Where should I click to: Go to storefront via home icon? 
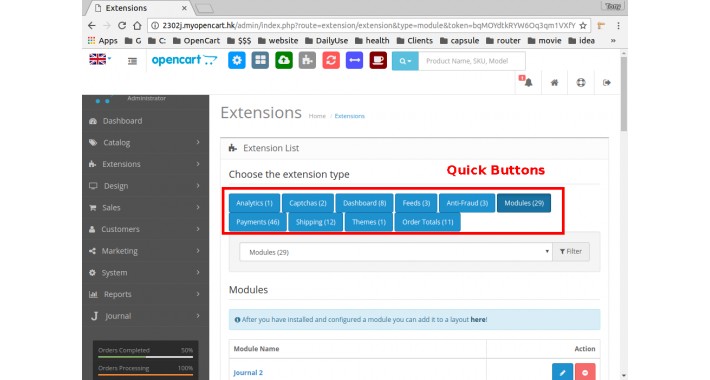554,82
